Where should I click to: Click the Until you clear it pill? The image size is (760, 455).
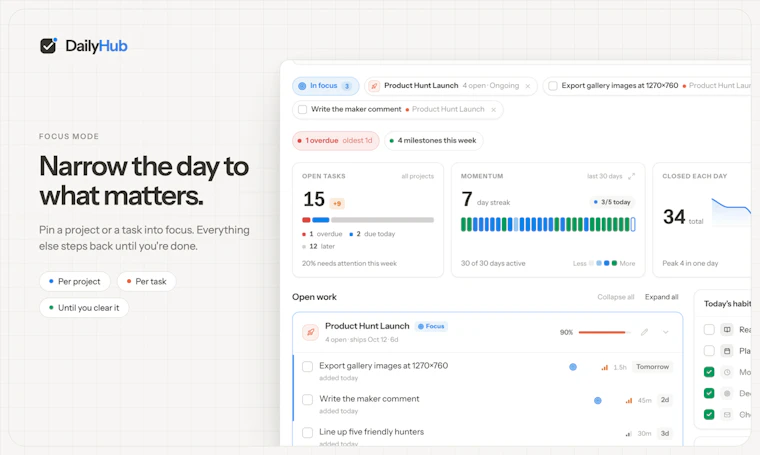[x=84, y=308]
